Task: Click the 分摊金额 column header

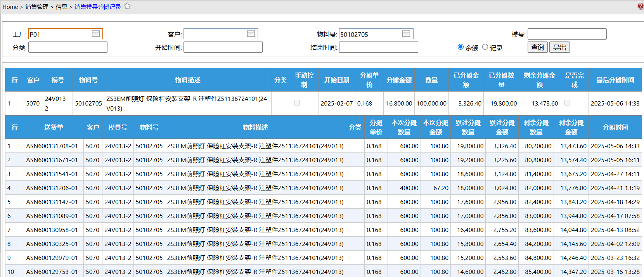Action: (399, 80)
